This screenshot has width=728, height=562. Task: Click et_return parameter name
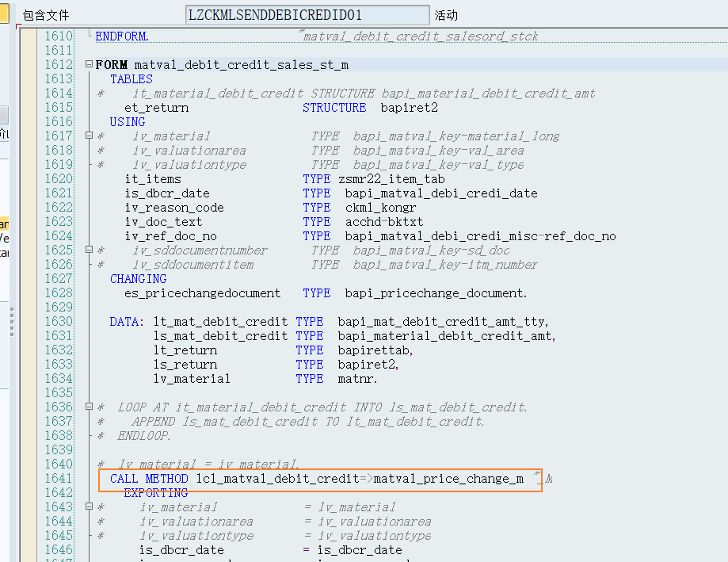point(157,108)
